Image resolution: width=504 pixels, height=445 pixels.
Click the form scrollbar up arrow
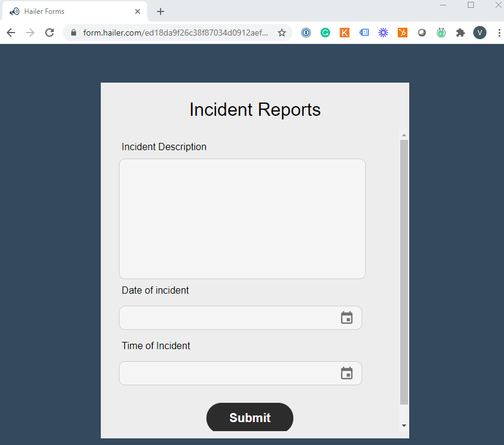404,135
